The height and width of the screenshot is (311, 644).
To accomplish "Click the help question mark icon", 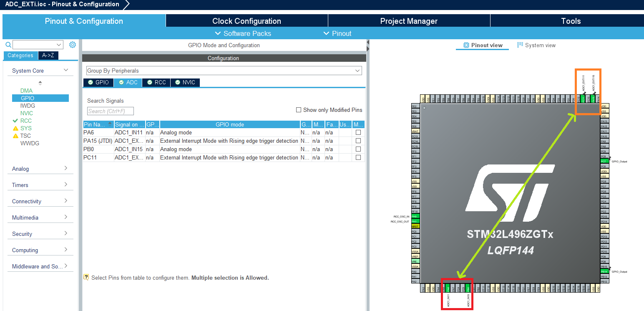I will pos(86,277).
